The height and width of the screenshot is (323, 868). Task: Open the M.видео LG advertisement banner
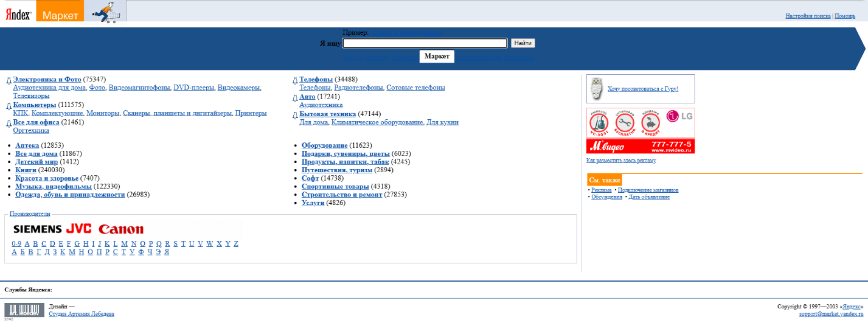(x=641, y=131)
